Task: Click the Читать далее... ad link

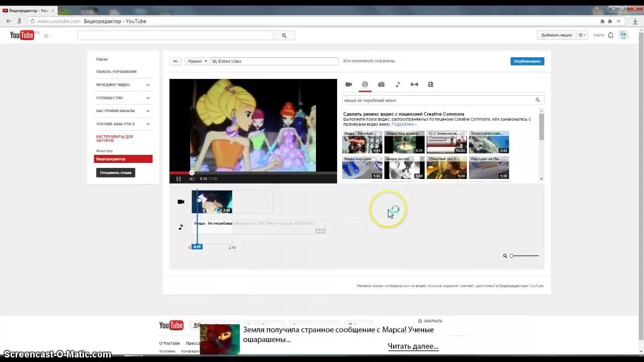Action: click(x=413, y=346)
